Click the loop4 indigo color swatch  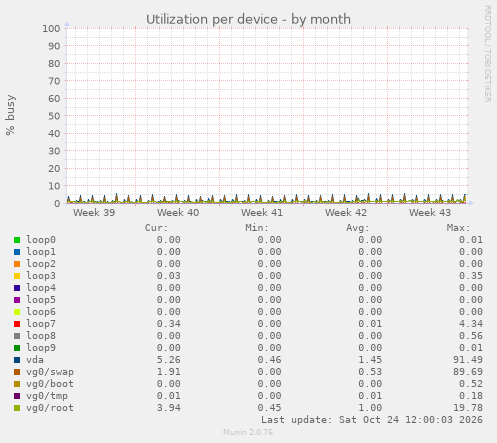pos(17,288)
